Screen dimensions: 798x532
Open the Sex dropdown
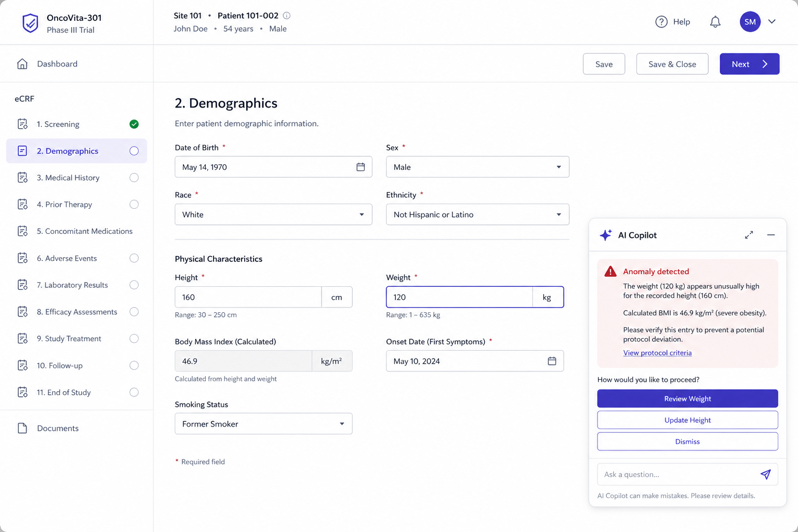point(477,167)
